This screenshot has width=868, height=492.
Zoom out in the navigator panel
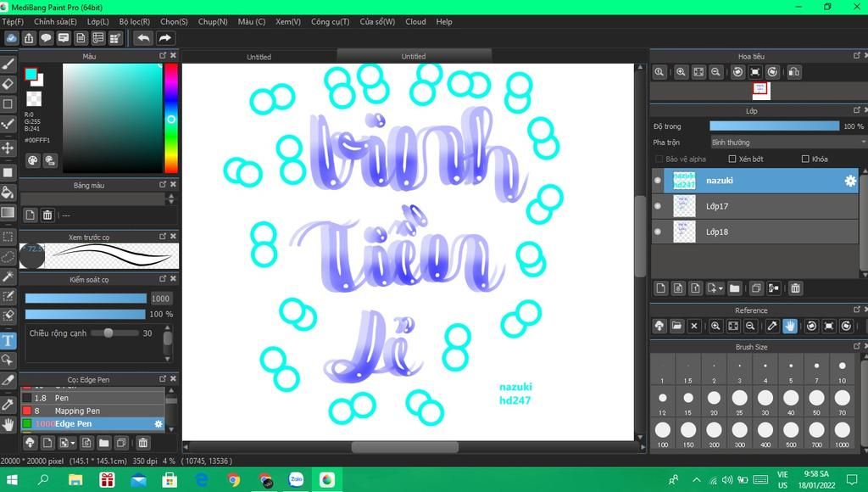click(x=715, y=72)
